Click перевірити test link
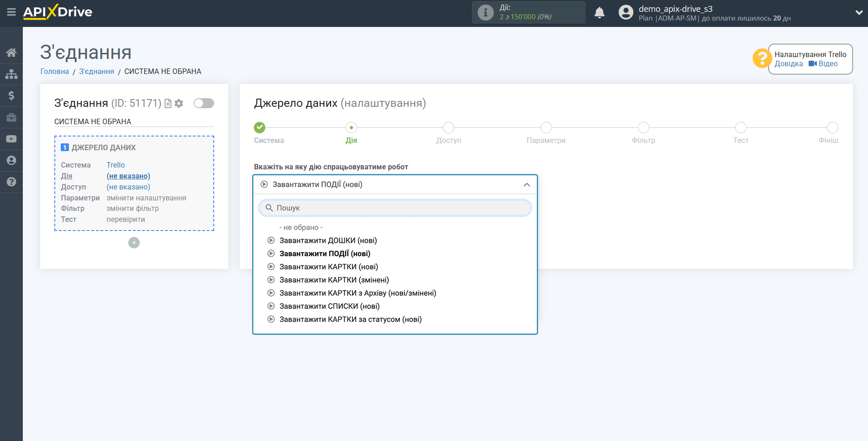The height and width of the screenshot is (441, 868). 126,219
